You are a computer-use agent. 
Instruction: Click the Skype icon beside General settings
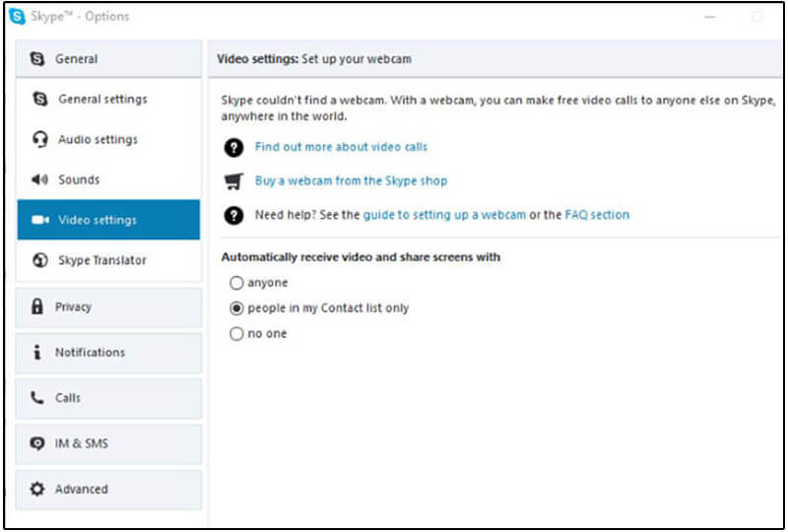(x=40, y=99)
